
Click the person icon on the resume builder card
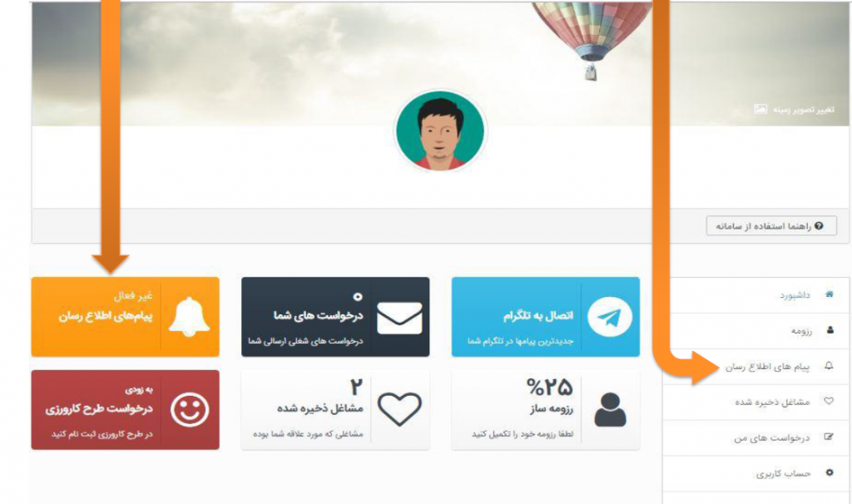pos(610,409)
